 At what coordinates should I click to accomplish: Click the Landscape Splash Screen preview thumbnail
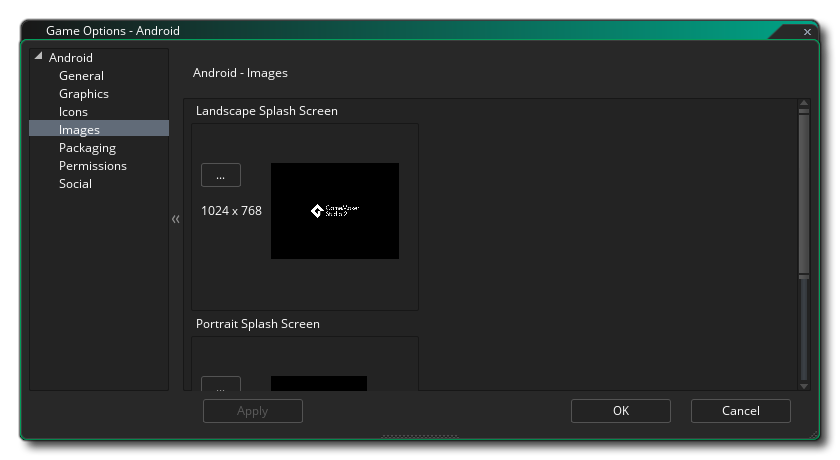[x=335, y=211]
